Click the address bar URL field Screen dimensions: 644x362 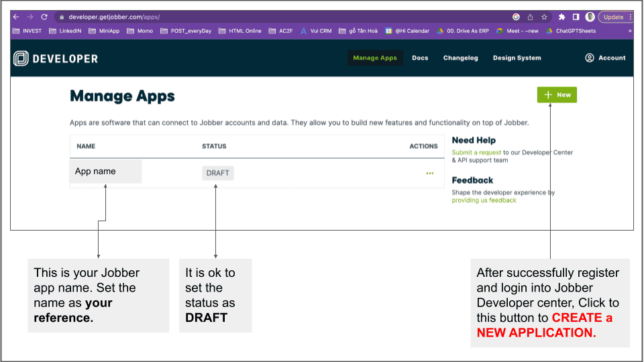click(268, 17)
